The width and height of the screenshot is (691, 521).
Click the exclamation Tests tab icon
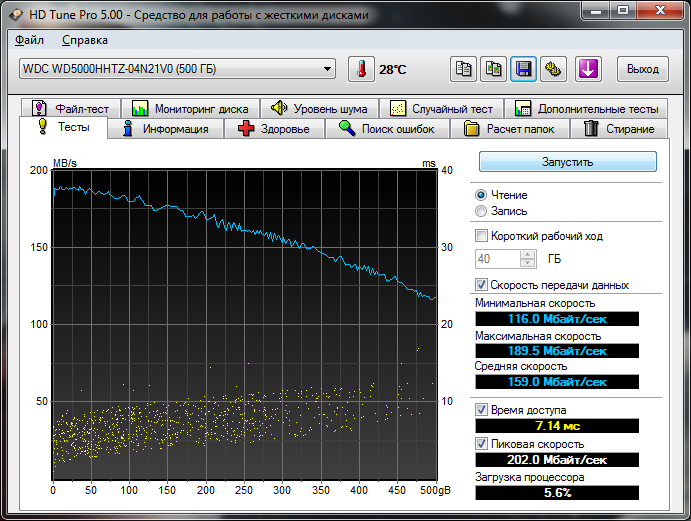click(42, 126)
